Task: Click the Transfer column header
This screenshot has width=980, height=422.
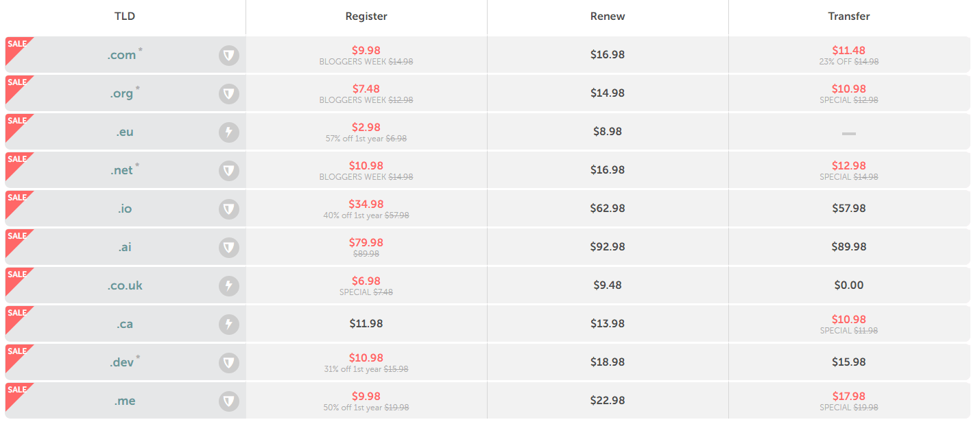Action: tap(849, 16)
